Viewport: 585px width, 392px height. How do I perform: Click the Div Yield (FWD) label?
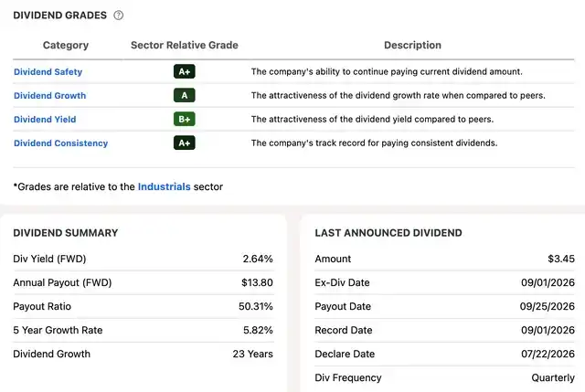click(x=49, y=259)
